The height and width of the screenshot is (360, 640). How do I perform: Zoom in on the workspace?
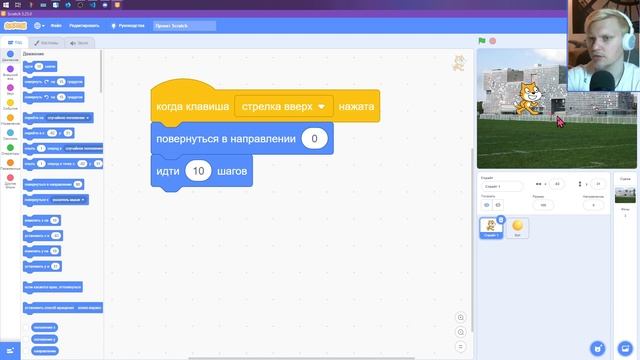460,318
